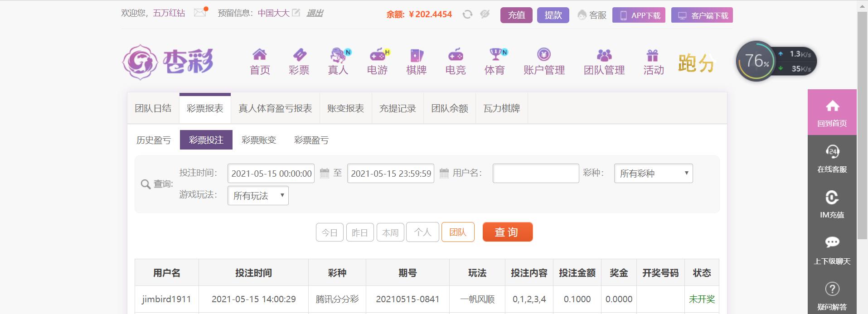Screen dimensions: 868x314
Task: Select 彩票投注 sub-tab
Action: tap(206, 140)
